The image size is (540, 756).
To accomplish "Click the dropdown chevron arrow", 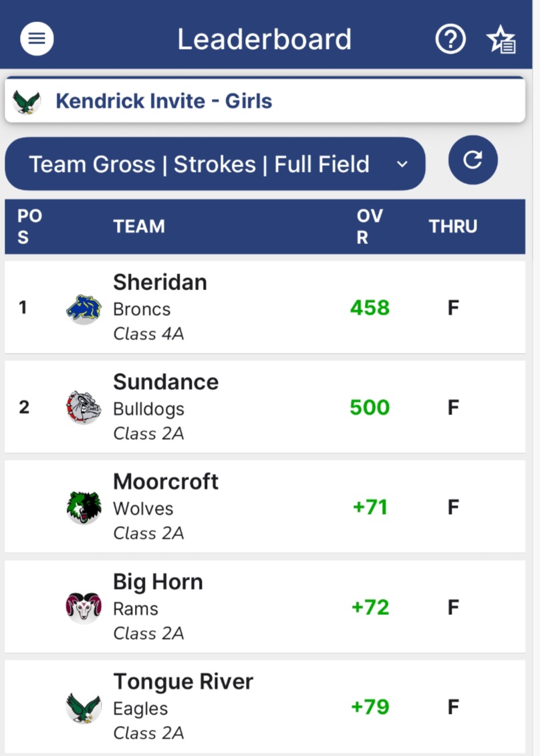I will (402, 164).
